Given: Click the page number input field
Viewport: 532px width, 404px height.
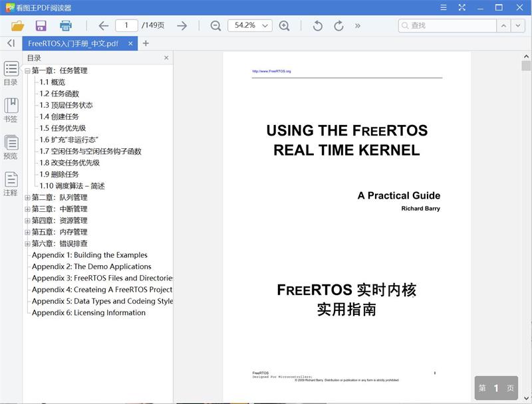Looking at the screenshot, I should coord(126,25).
